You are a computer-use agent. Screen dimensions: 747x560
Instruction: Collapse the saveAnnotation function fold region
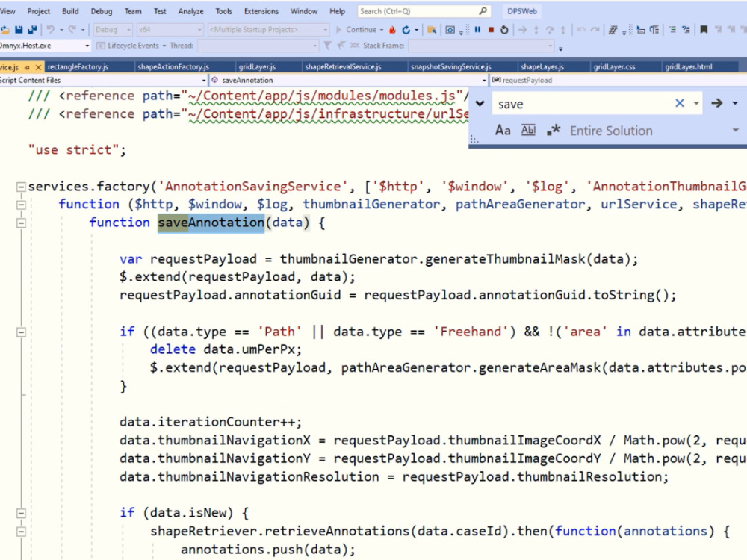point(22,222)
